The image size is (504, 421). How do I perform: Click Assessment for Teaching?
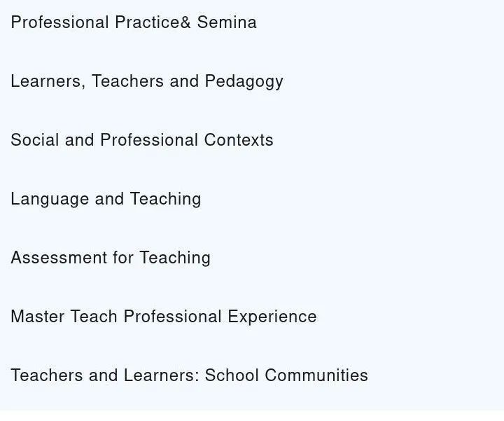pos(110,258)
